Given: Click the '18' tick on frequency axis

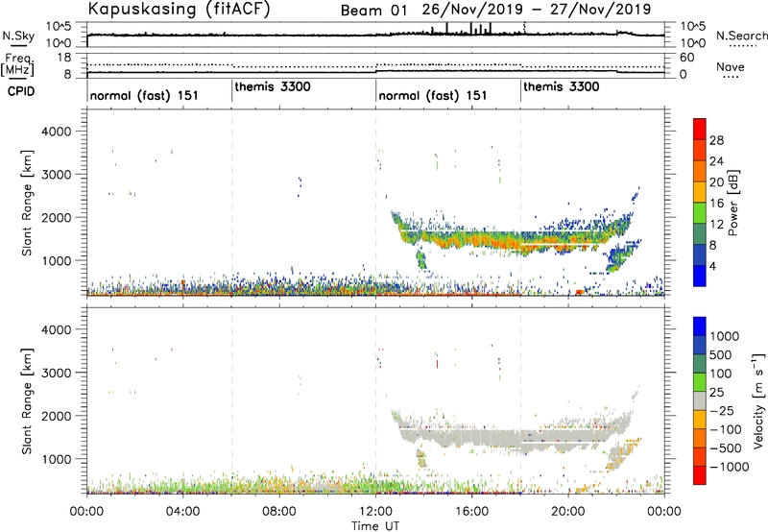Looking at the screenshot, I should [x=64, y=58].
